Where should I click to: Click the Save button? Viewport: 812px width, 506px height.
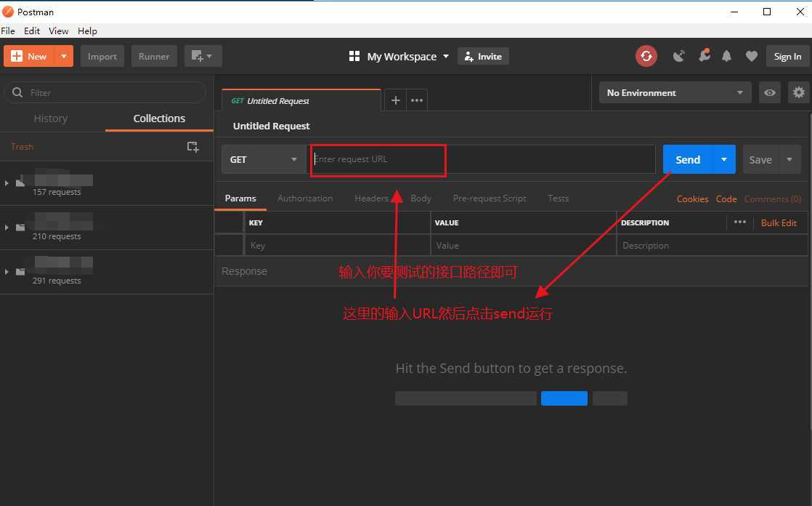point(760,159)
